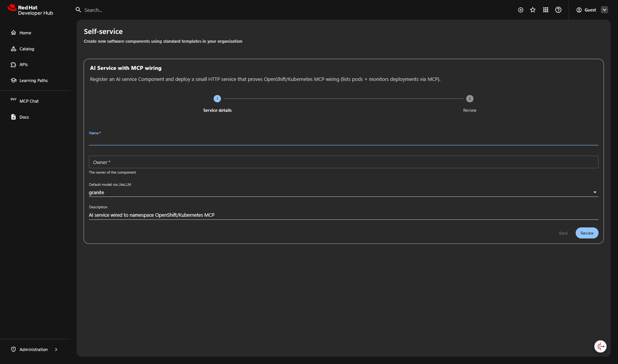Viewport: 618px width, 364px height.
Task: Open the create plus-circle icon
Action: pos(521,10)
